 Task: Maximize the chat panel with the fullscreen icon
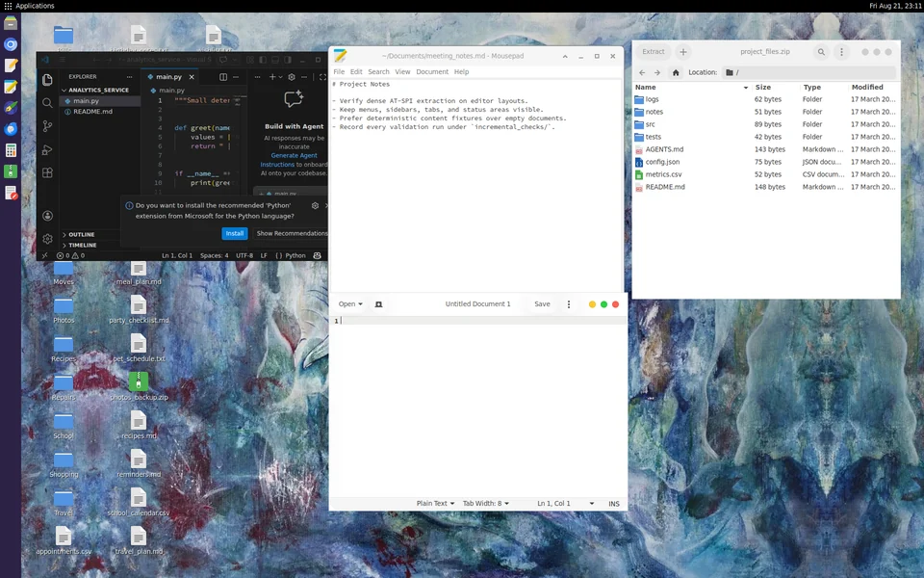(x=322, y=77)
